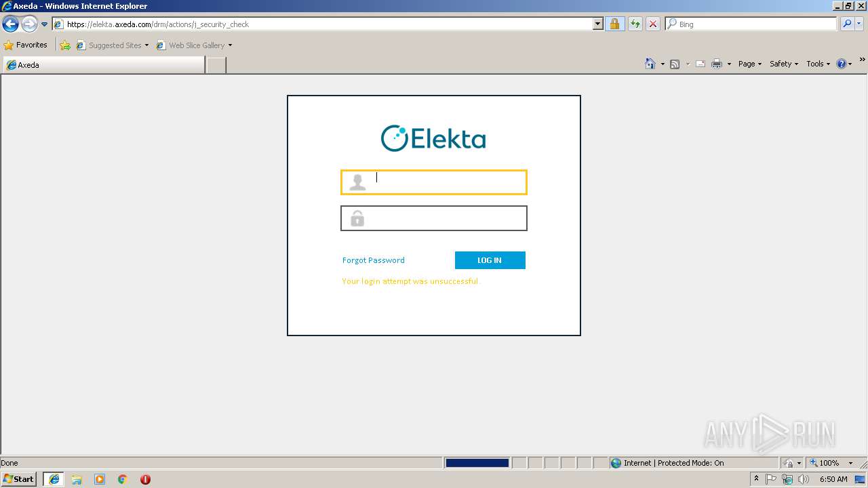Open the media player taskbar icon
Image resolution: width=868 pixels, height=488 pixels.
click(100, 479)
